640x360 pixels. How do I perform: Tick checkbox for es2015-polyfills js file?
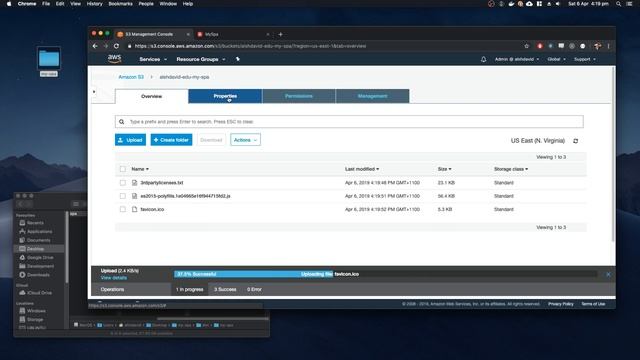tap(123, 196)
